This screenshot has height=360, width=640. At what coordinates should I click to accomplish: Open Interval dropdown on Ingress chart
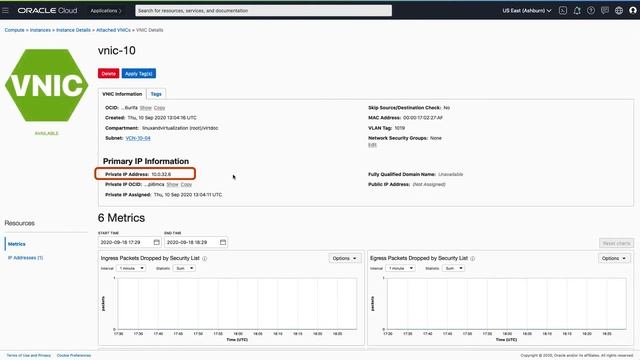[x=131, y=268]
